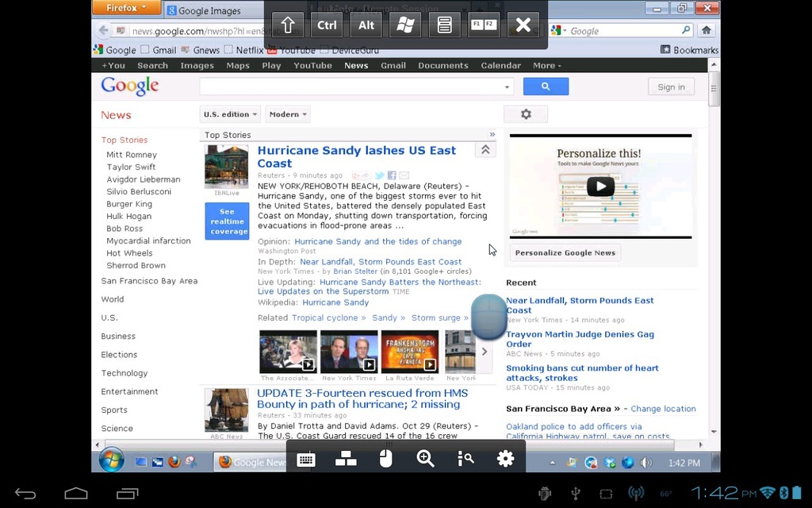
Task: Open the monitor switching icon
Action: (x=346, y=459)
